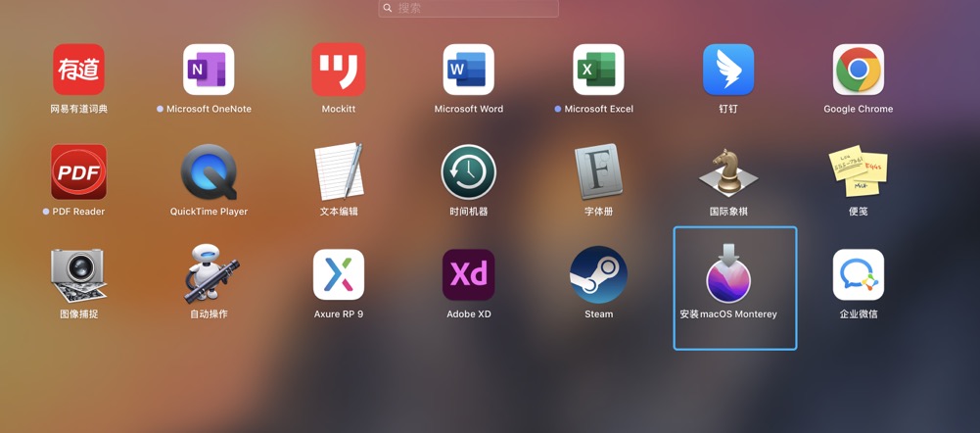Launch the 自动操作 Automator app
Screen dimensions: 980x433
(x=211, y=273)
